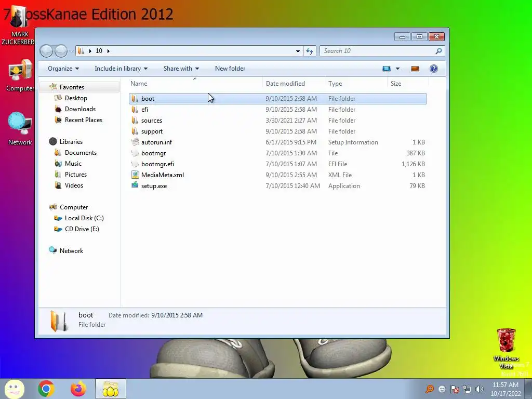Click the Start button on the taskbar
Viewport: 532px width, 399px height.
14,389
